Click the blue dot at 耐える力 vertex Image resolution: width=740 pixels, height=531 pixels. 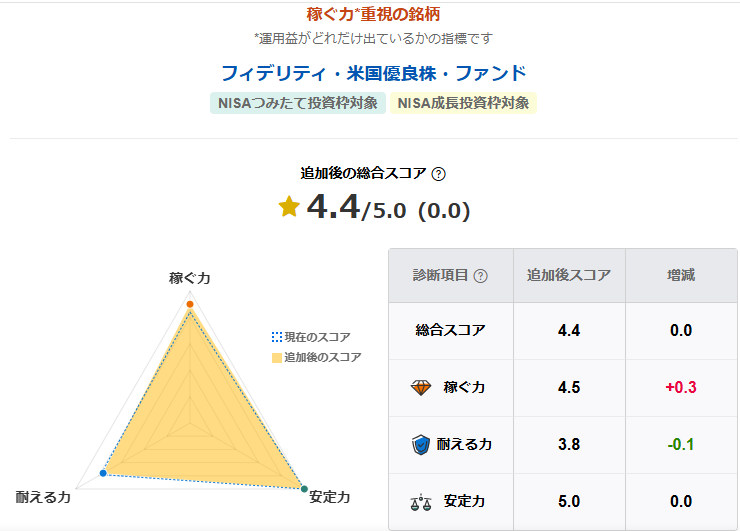point(103,472)
